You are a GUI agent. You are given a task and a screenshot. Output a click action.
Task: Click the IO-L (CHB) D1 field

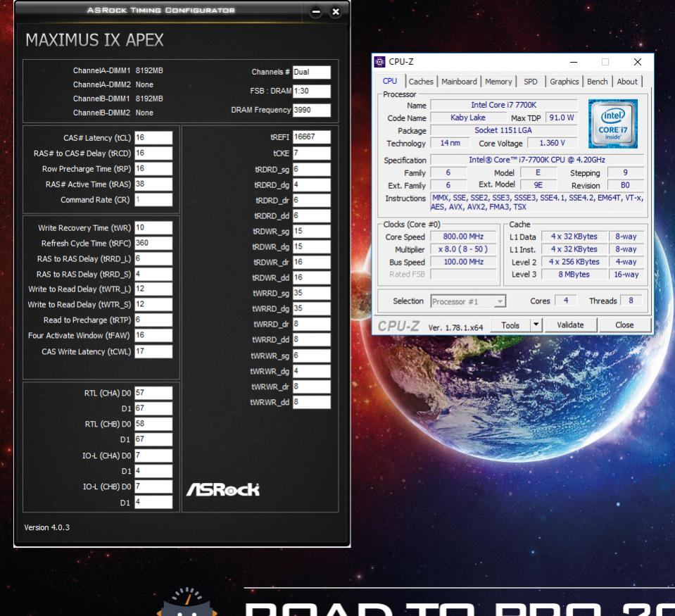(153, 502)
